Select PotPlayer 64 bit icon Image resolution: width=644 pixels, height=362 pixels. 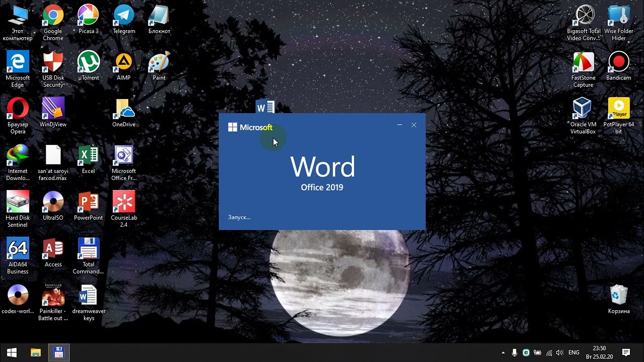point(619,117)
